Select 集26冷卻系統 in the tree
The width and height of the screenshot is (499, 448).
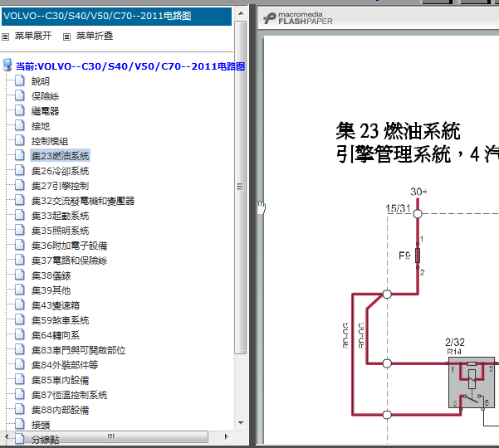(60, 171)
